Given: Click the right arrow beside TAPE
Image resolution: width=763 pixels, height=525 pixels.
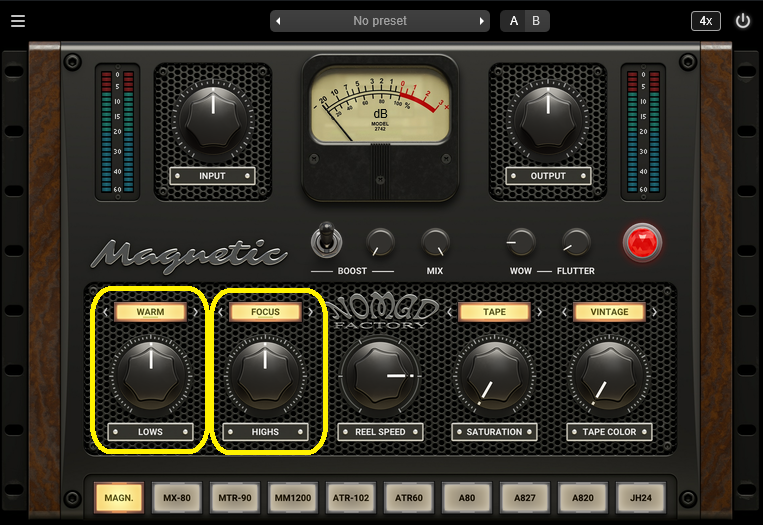Looking at the screenshot, I should coord(540,312).
